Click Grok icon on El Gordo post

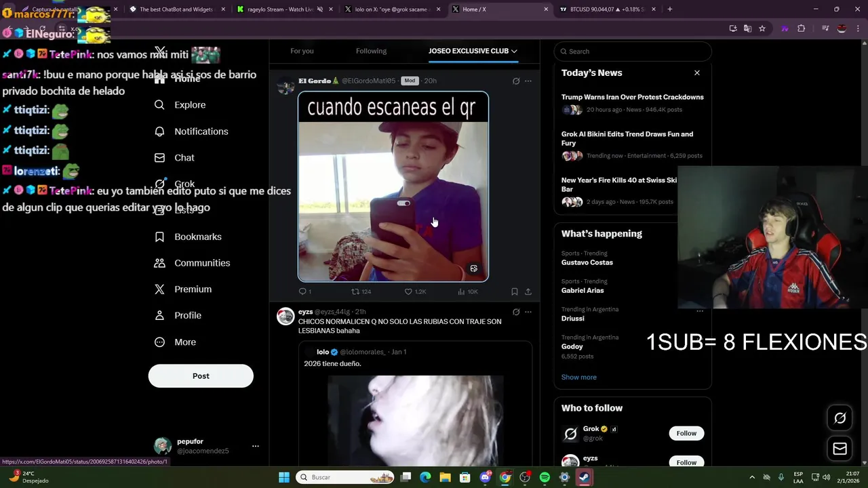pos(516,81)
